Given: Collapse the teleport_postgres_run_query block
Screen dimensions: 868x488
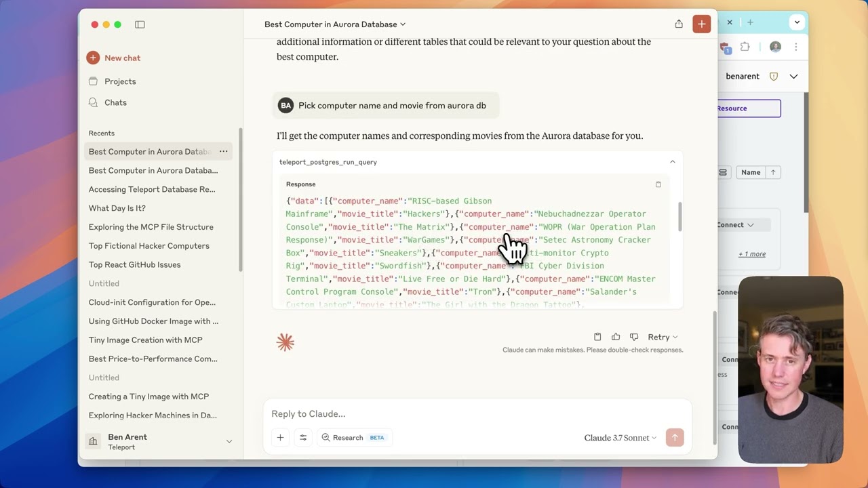Looking at the screenshot, I should (673, 162).
